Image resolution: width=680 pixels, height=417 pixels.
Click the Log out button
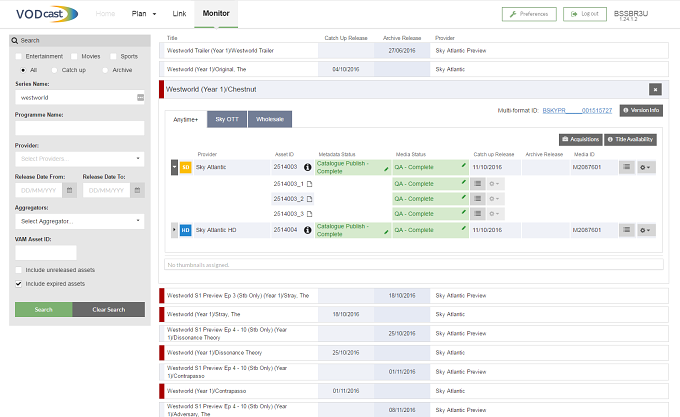coord(585,14)
